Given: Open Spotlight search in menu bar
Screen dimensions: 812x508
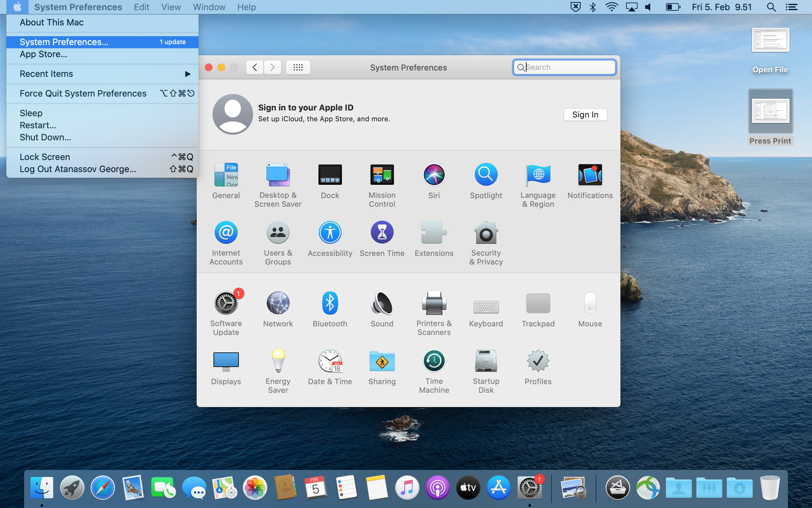Looking at the screenshot, I should click(x=771, y=7).
